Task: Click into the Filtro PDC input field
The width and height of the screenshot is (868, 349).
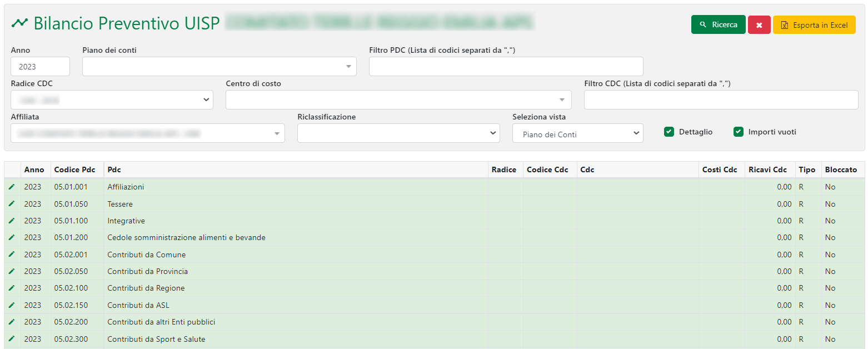Action: click(506, 67)
